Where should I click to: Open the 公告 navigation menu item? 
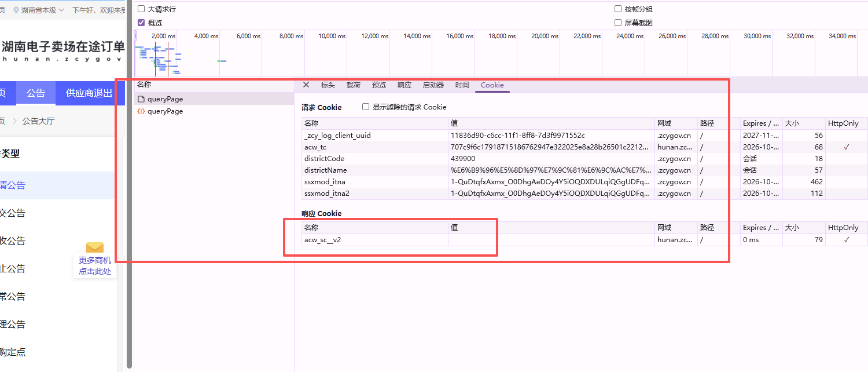point(36,93)
